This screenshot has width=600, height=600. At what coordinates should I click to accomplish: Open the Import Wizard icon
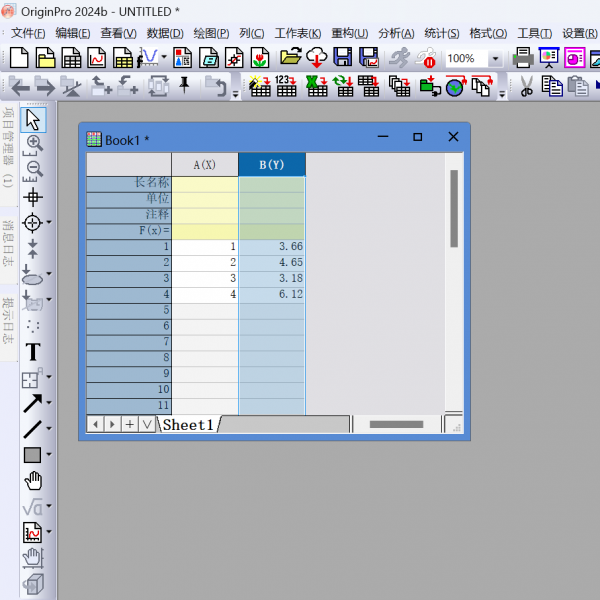point(259,85)
